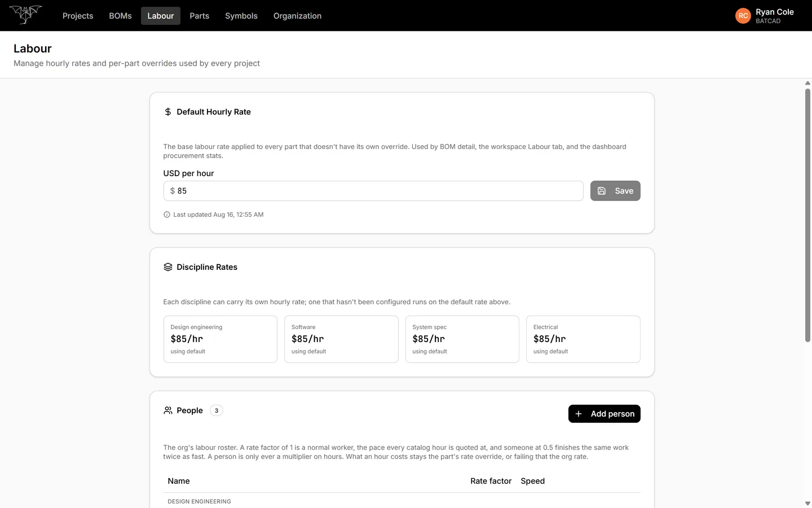Click the floppy disk icon in Save
This screenshot has height=508, width=812.
(602, 191)
